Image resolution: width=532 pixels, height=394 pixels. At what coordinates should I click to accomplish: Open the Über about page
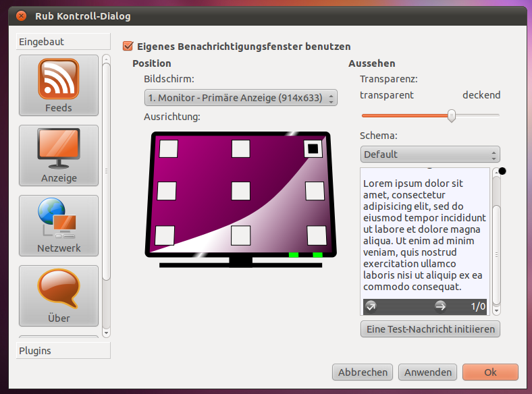click(x=59, y=296)
